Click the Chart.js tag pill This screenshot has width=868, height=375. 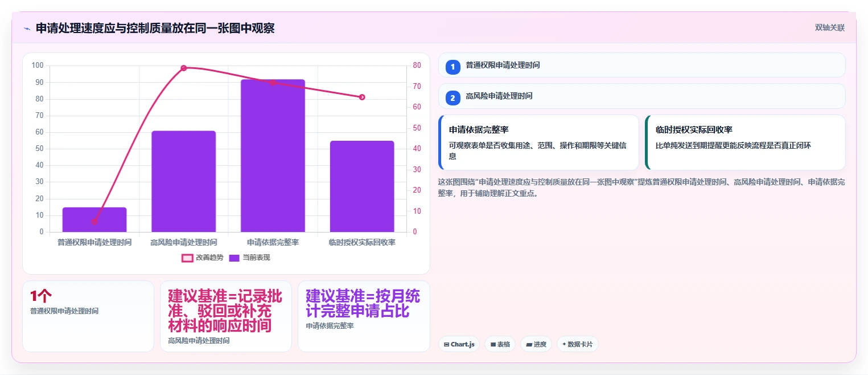pyautogui.click(x=459, y=344)
